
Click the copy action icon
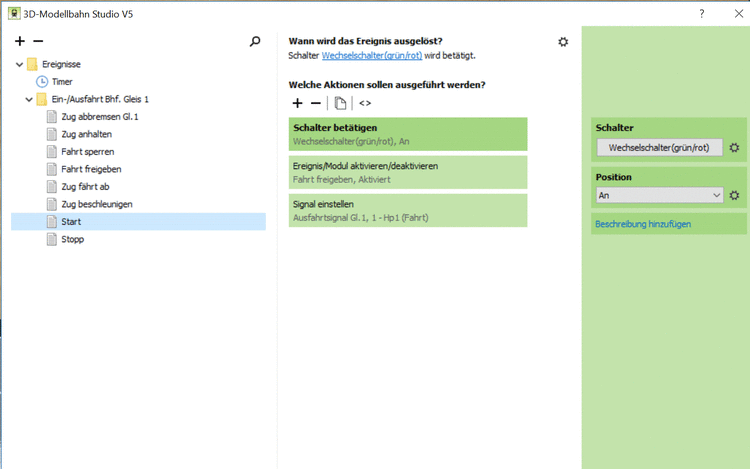click(x=341, y=103)
